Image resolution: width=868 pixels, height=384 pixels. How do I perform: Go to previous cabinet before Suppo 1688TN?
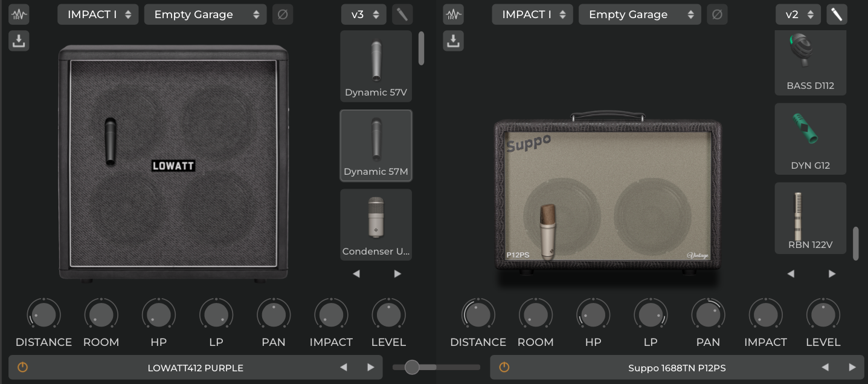pos(825,367)
